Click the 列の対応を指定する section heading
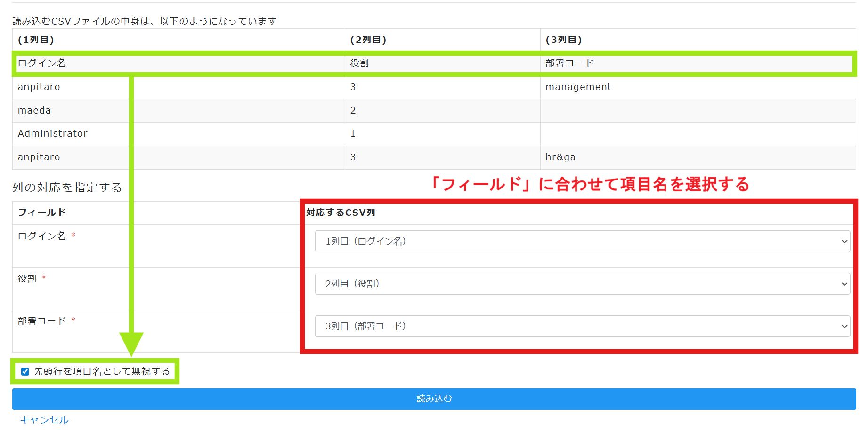The width and height of the screenshot is (868, 434). click(x=67, y=188)
